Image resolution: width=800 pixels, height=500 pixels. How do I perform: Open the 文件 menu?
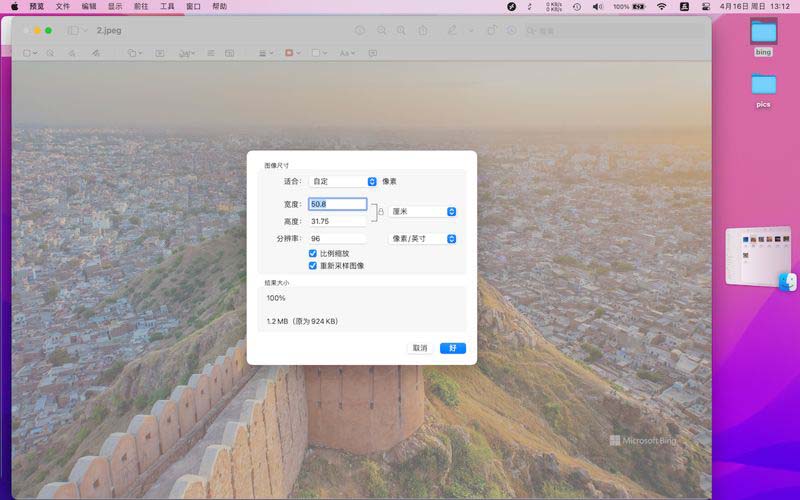(63, 6)
